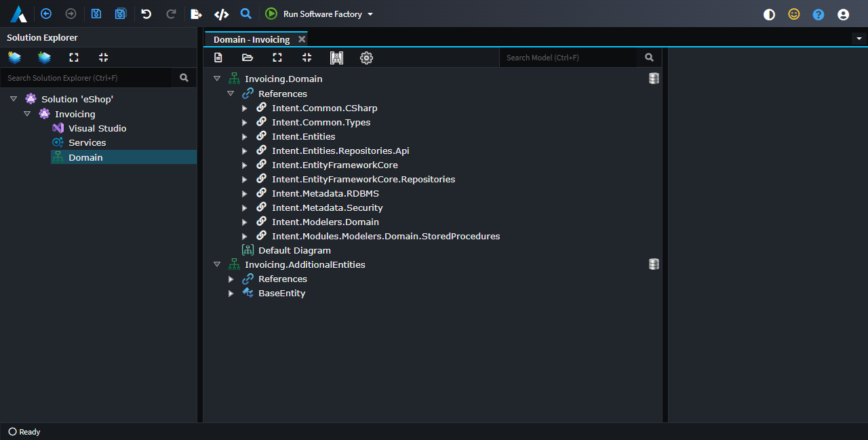Select Intent.Common.Types reference
Viewport: 868px width, 440px height.
(321, 122)
